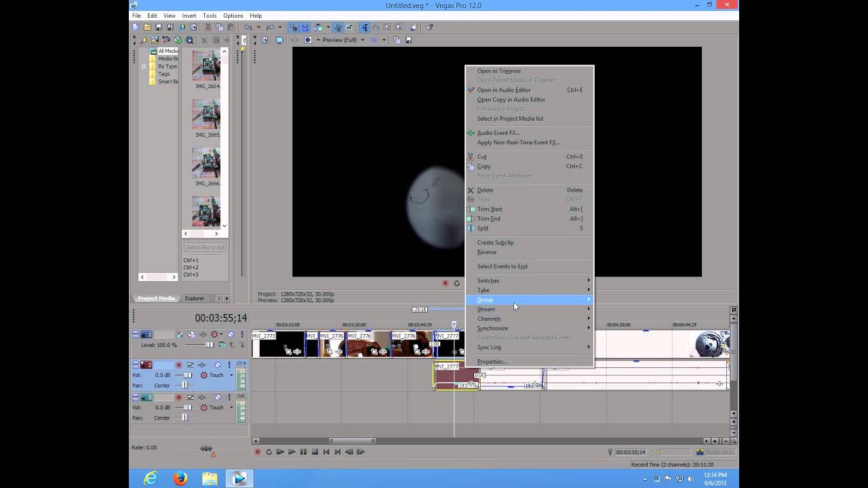Screen dimensions: 868x488
Task: Arm audio track 2 for record
Action: click(178, 365)
